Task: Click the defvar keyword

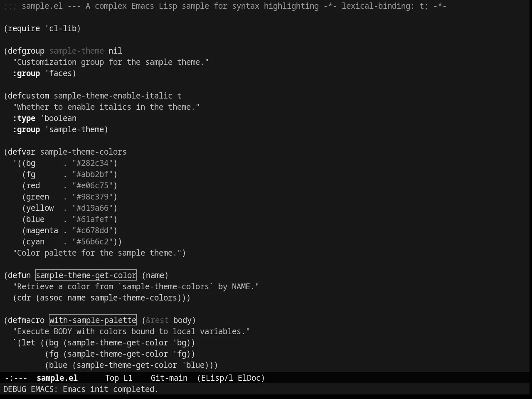Action: tap(22, 152)
